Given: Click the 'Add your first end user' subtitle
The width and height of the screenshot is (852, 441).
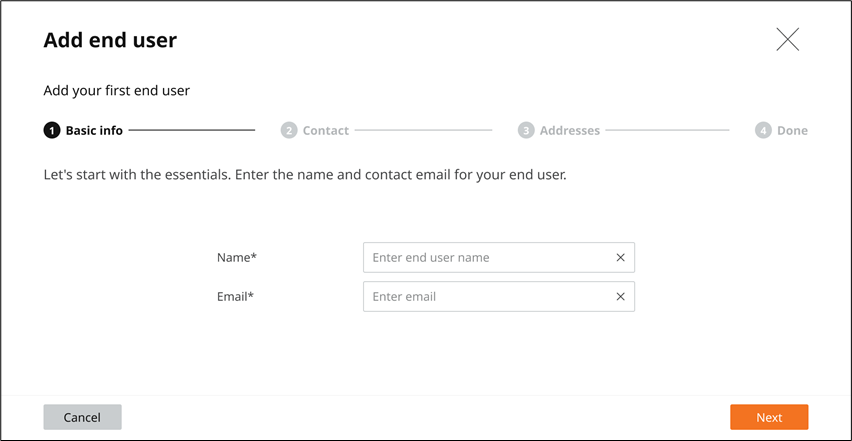Looking at the screenshot, I should 116,91.
